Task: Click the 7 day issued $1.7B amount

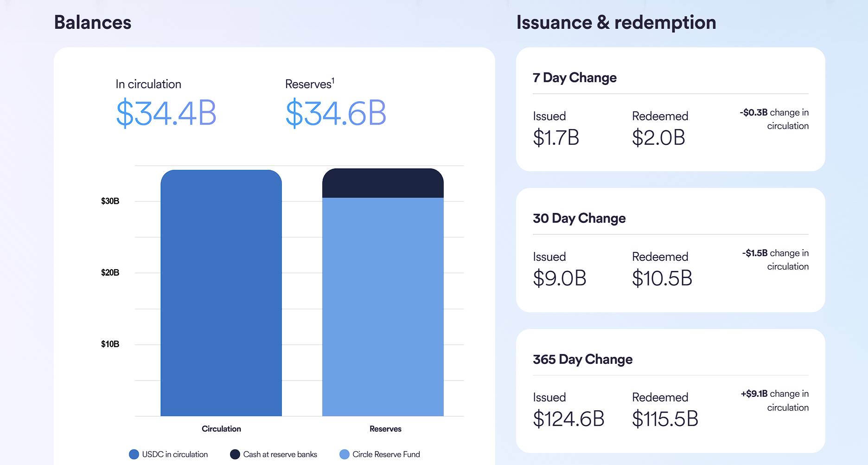Action: pyautogui.click(x=556, y=138)
